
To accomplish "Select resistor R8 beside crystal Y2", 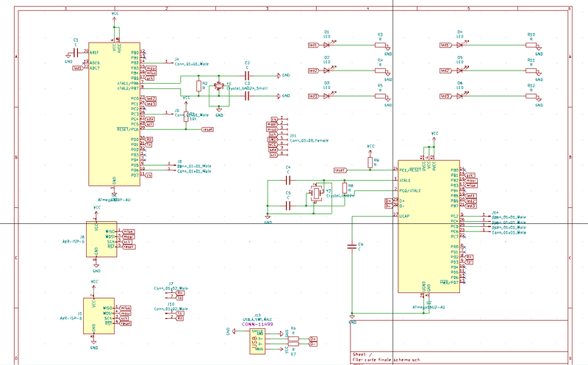I will tap(345, 188).
